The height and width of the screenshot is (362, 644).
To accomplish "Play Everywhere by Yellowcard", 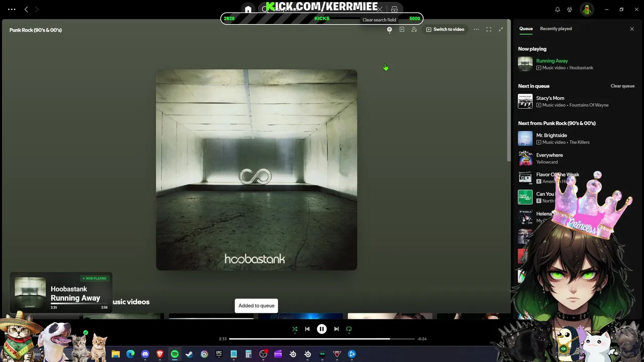I will 549,155.
